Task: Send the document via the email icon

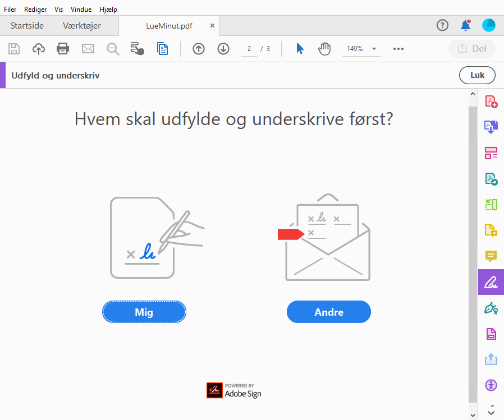Action: (x=88, y=49)
